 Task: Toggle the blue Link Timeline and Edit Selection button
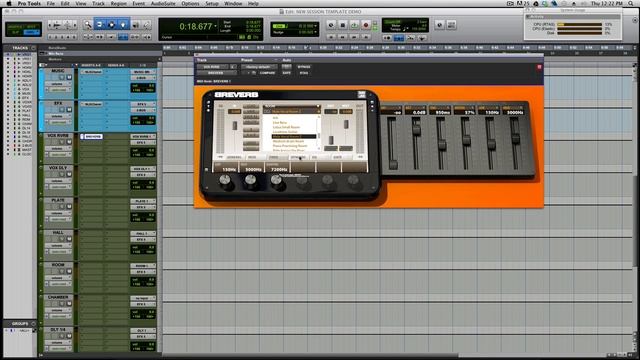click(x=123, y=37)
